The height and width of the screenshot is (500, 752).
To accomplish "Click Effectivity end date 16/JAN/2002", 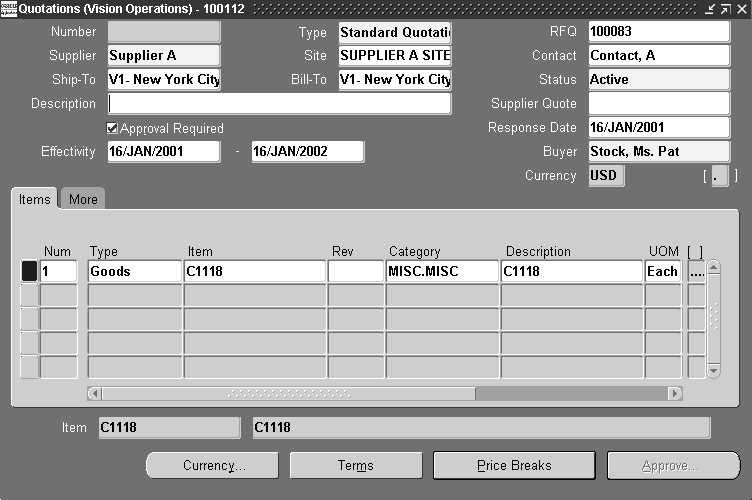I will (x=308, y=151).
